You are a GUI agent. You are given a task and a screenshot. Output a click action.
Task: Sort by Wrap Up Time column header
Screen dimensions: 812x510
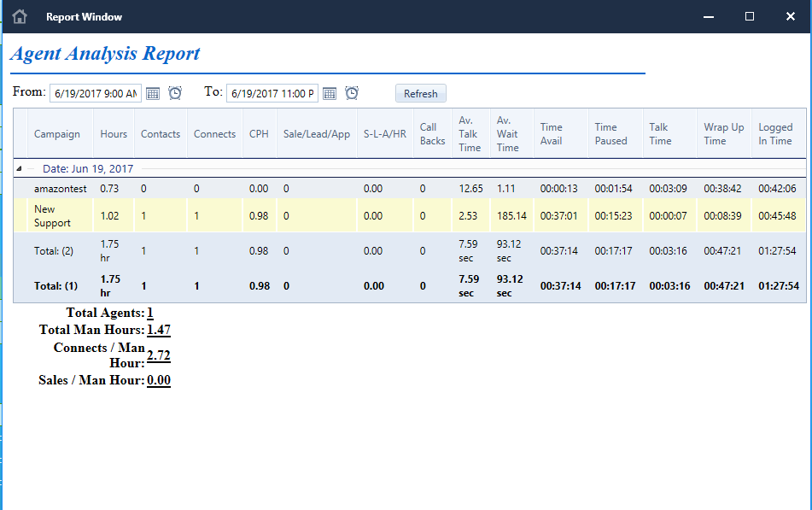(x=723, y=134)
